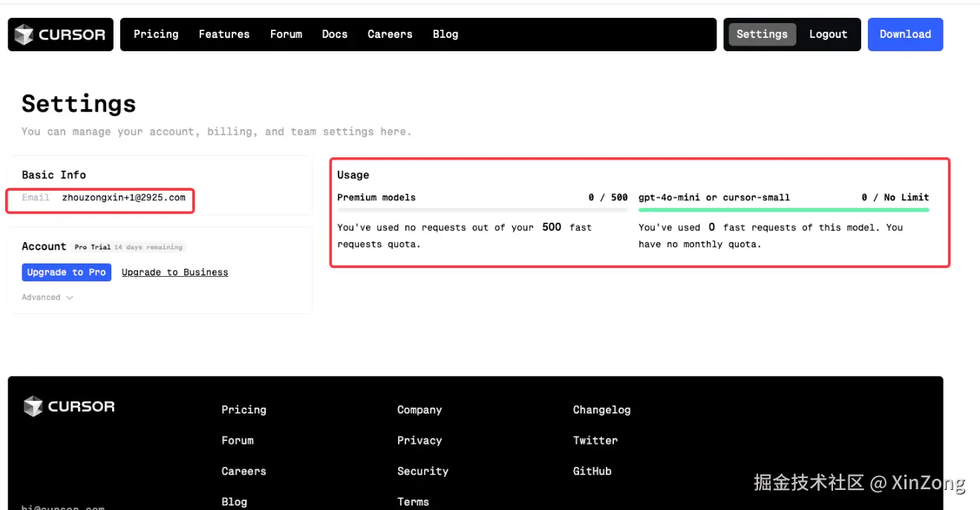Viewport: 980px width, 510px height.
Task: Open Docs in the top navigation
Action: (335, 34)
